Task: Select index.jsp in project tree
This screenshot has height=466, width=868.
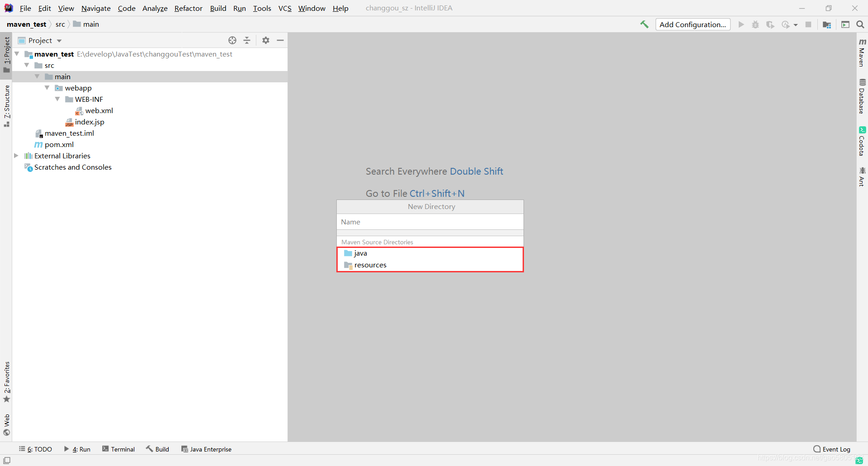Action: click(85, 122)
